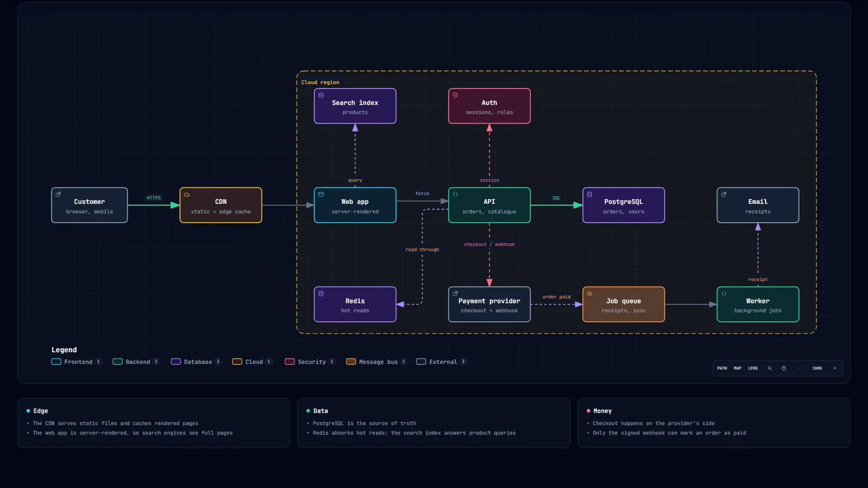Click the queue lines icon on Job queue node
868x488 pixels.
point(590,293)
